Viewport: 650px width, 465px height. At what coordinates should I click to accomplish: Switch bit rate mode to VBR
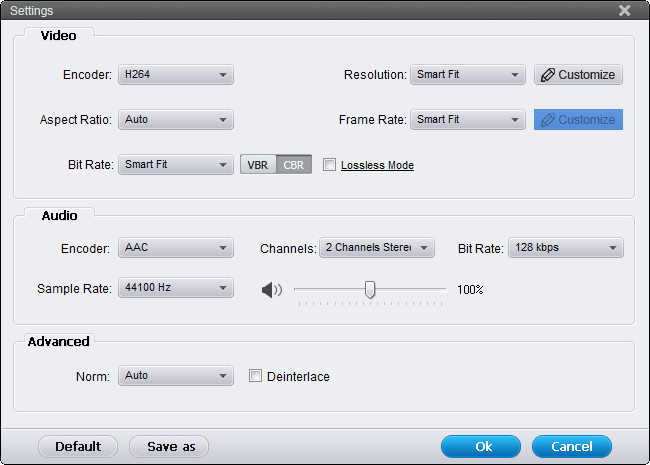pos(258,165)
